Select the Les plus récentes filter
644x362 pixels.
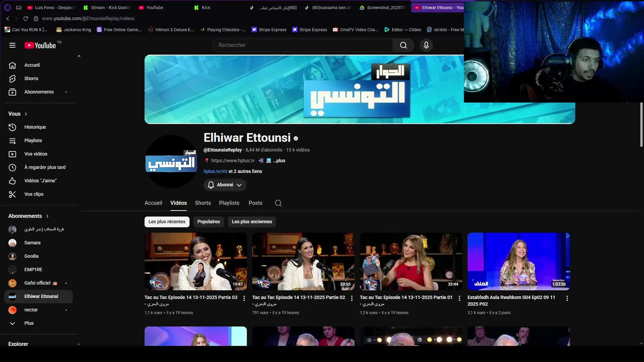(x=167, y=222)
